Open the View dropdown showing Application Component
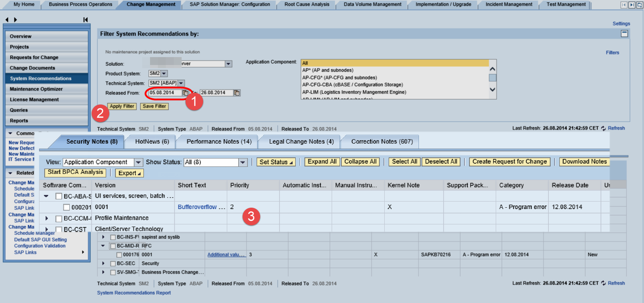Screen dimensions: 644x303 point(139,162)
